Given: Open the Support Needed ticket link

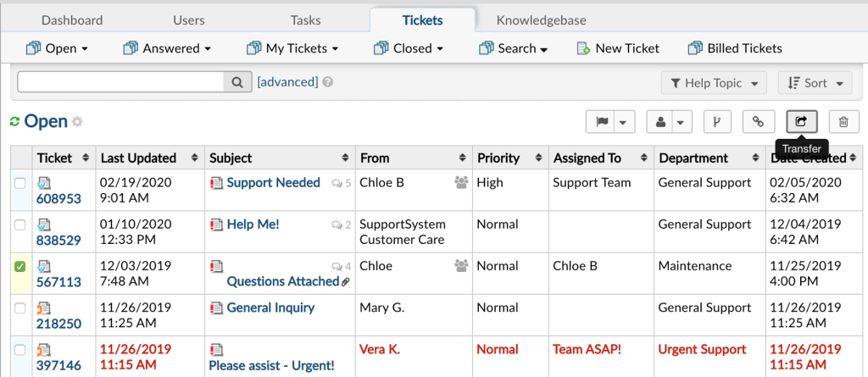Looking at the screenshot, I should (x=274, y=183).
